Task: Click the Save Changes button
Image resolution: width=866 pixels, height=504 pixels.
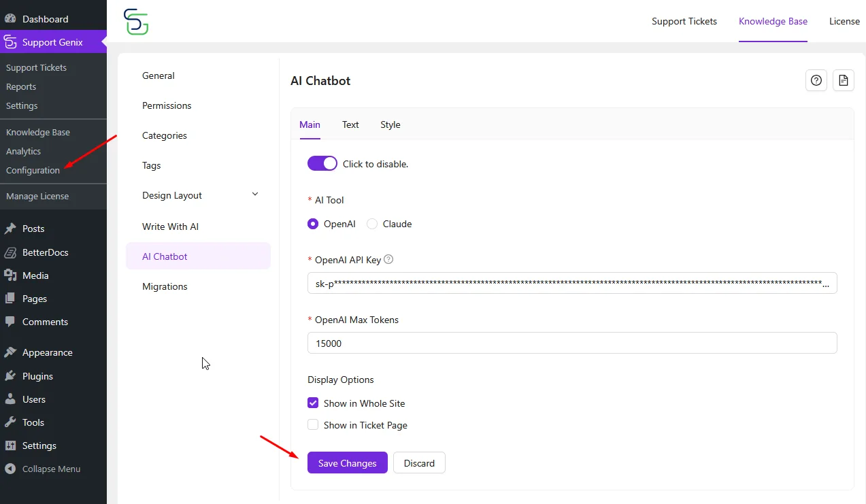Action: pyautogui.click(x=347, y=463)
